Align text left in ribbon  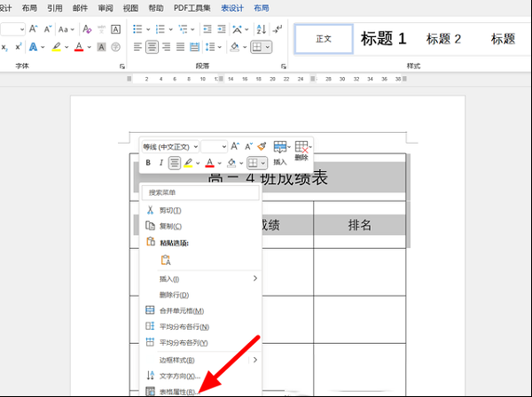click(137, 47)
